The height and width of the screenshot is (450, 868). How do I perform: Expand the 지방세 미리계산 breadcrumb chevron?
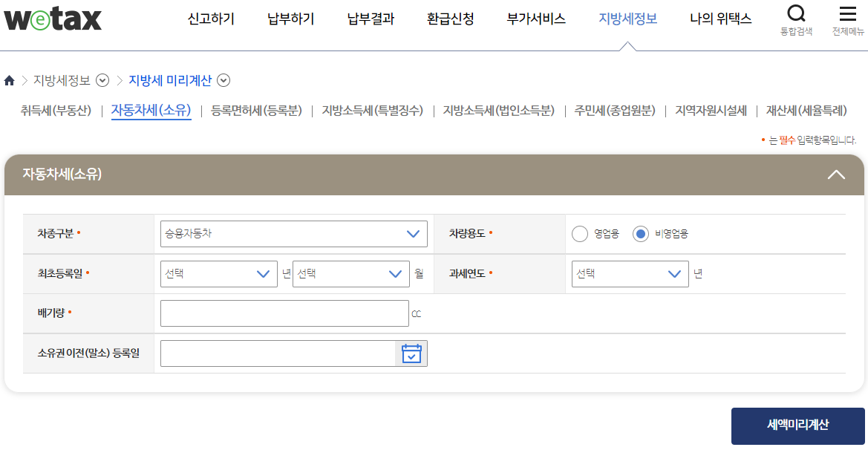(223, 80)
